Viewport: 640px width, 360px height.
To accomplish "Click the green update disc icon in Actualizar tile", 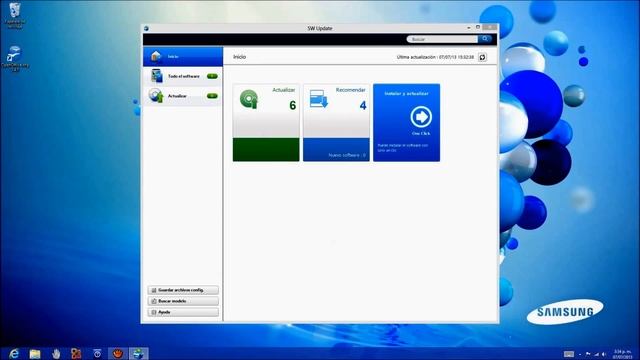I will pyautogui.click(x=249, y=99).
